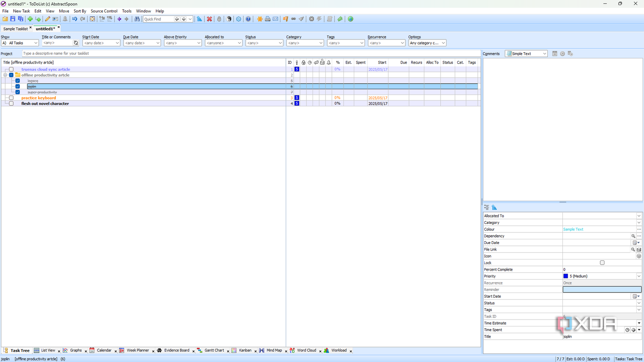Click the Colour row ellipsis button
The width and height of the screenshot is (644, 362).
(639, 229)
